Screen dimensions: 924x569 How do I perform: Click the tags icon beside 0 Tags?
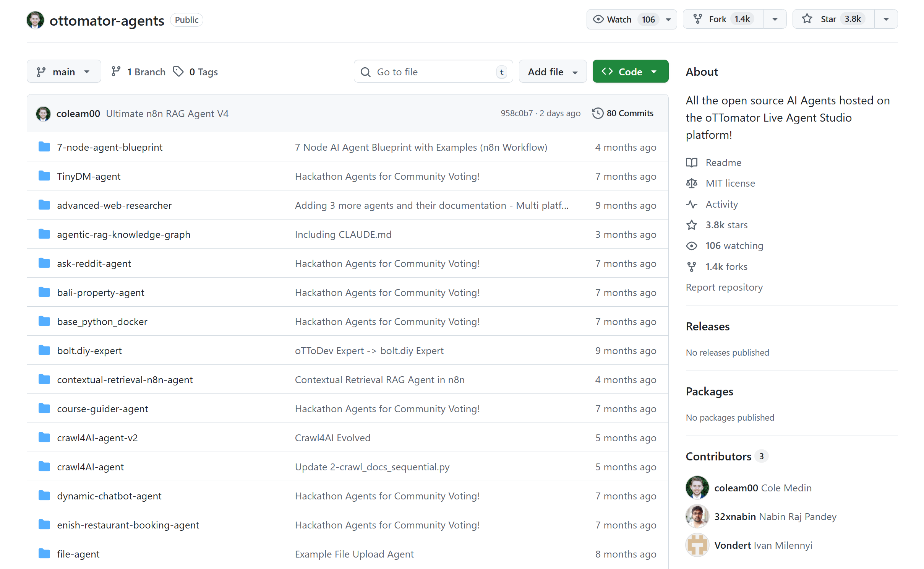click(x=178, y=72)
